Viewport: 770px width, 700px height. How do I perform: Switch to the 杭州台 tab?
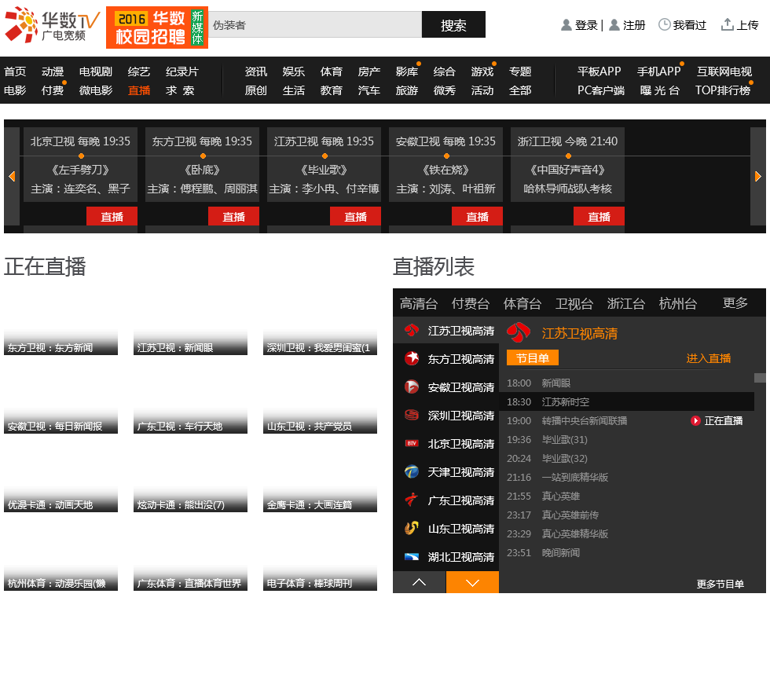click(677, 303)
